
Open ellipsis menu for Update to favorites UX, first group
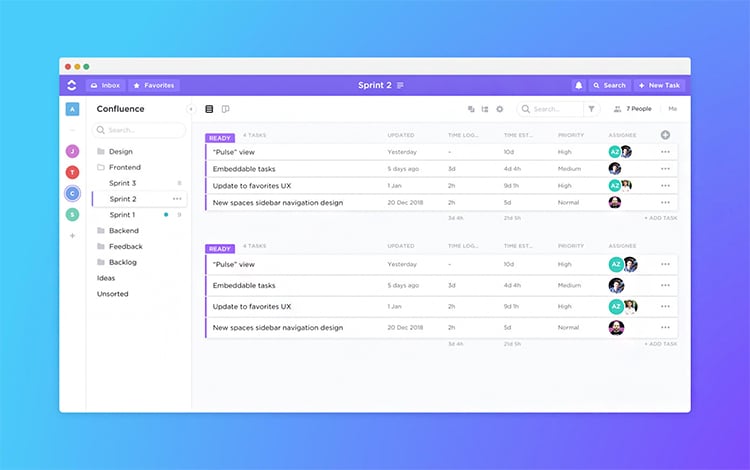(665, 186)
